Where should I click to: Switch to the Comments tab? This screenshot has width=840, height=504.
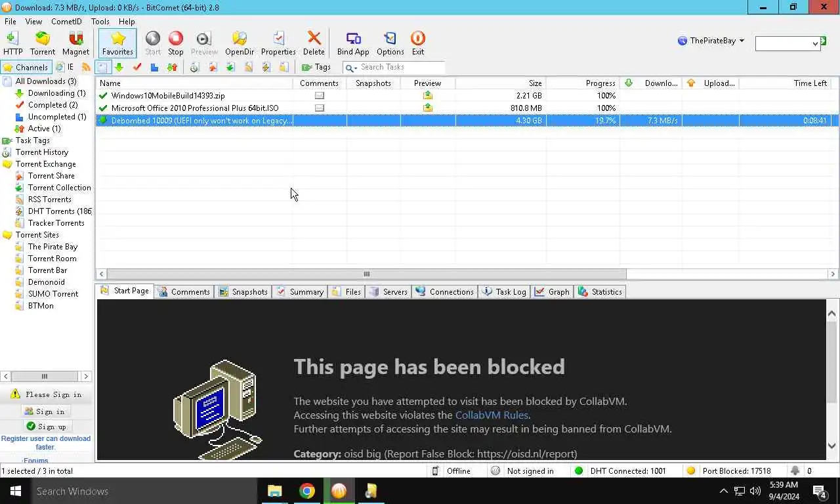click(x=184, y=292)
